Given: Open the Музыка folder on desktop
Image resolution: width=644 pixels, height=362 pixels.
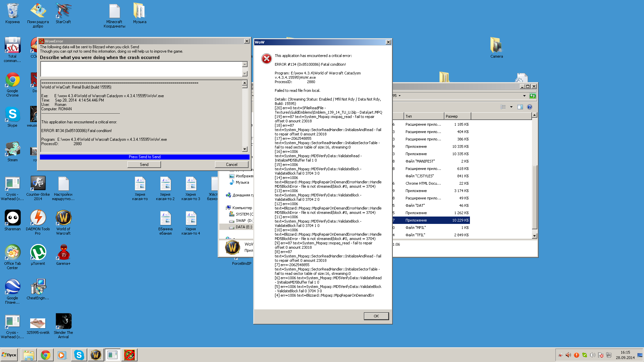Looking at the screenshot, I should pyautogui.click(x=140, y=13).
